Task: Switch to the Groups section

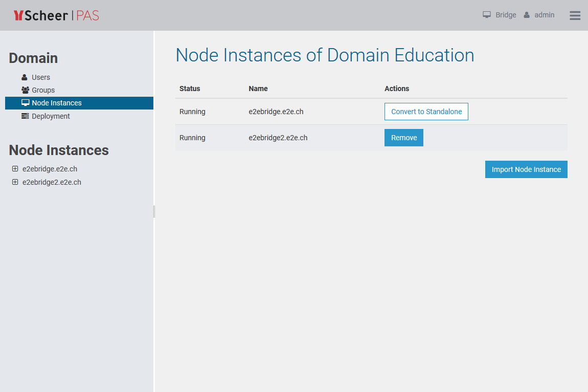Action: pos(43,90)
